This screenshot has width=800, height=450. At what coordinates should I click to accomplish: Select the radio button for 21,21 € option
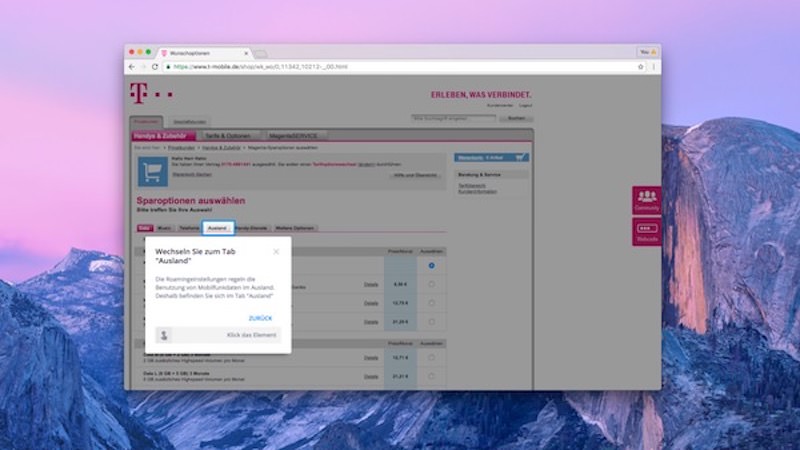[432, 377]
